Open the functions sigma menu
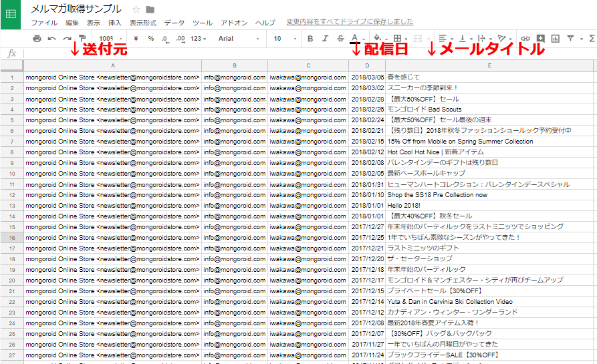This screenshot has width=597, height=364. pyautogui.click(x=592, y=39)
